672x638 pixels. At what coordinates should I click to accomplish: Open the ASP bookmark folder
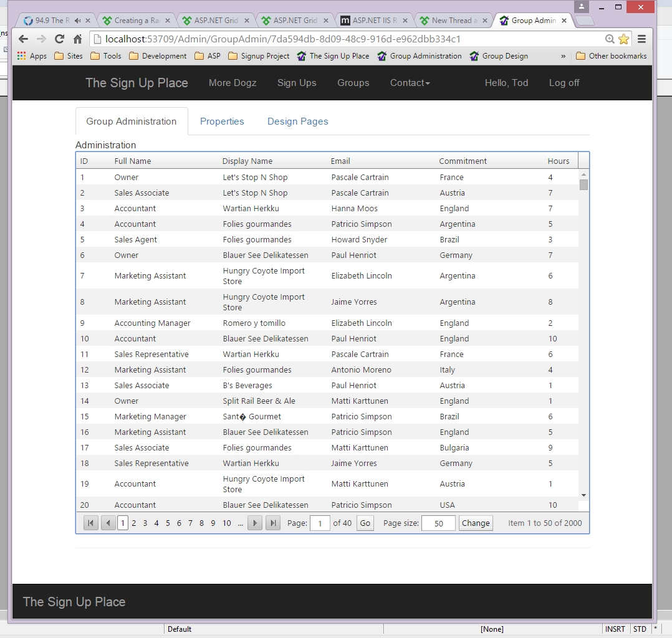click(208, 56)
